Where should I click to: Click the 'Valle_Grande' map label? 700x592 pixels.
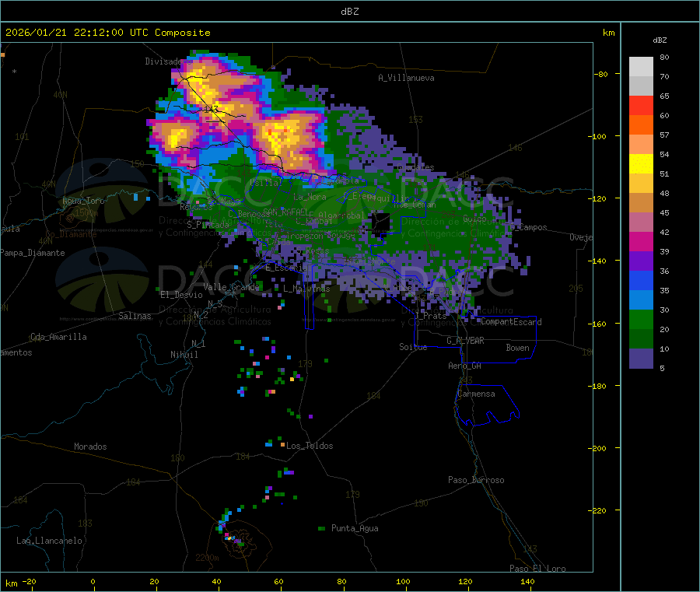(x=231, y=287)
